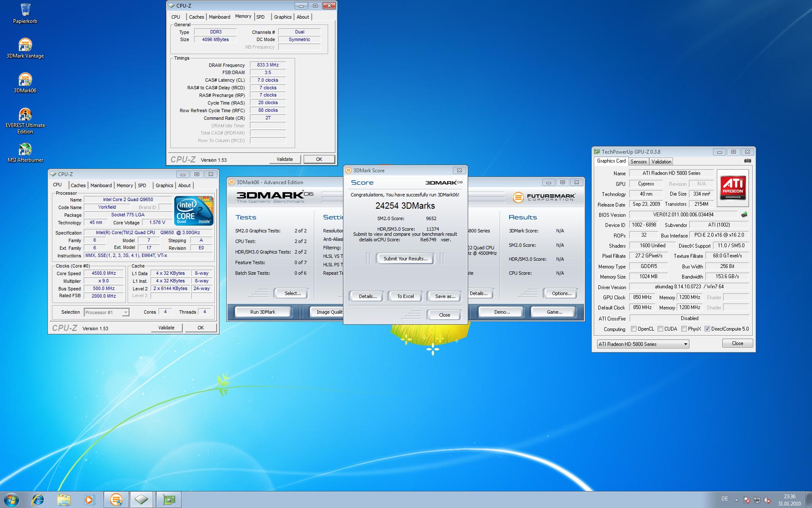Show hidden tray icons arrow
This screenshot has height=508, width=812.
click(737, 500)
